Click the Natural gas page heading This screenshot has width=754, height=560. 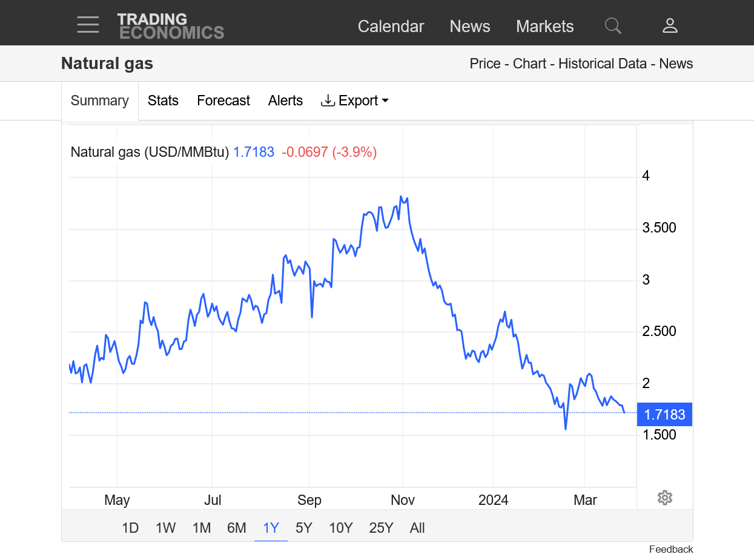[107, 64]
